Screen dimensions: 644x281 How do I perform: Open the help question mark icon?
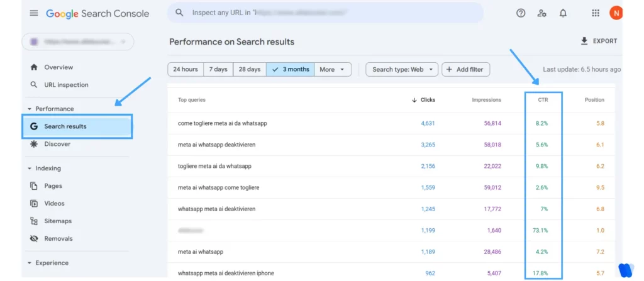click(x=521, y=13)
